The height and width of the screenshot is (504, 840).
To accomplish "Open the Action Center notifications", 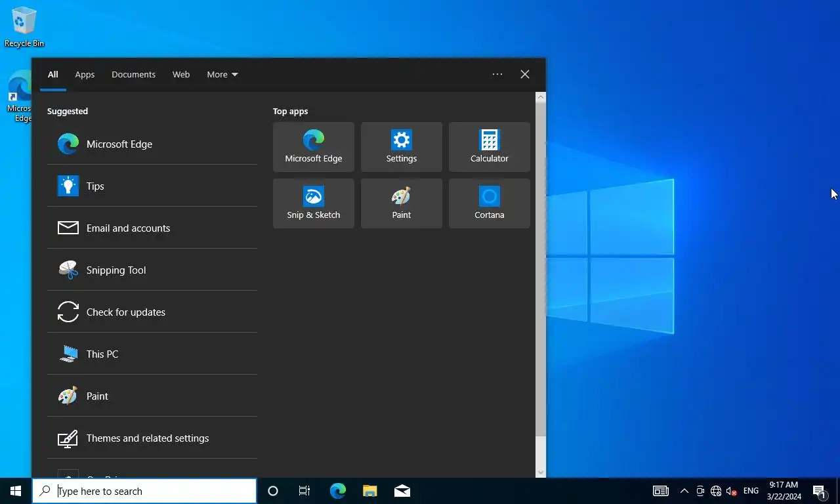I will [x=819, y=491].
